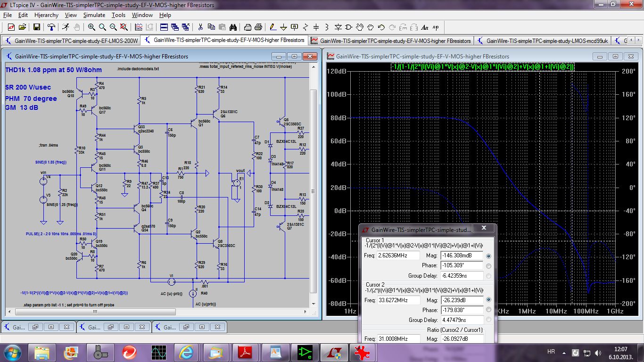
Task: Switch to the LMOS-mcd99uk schematic tab
Action: tap(543, 41)
